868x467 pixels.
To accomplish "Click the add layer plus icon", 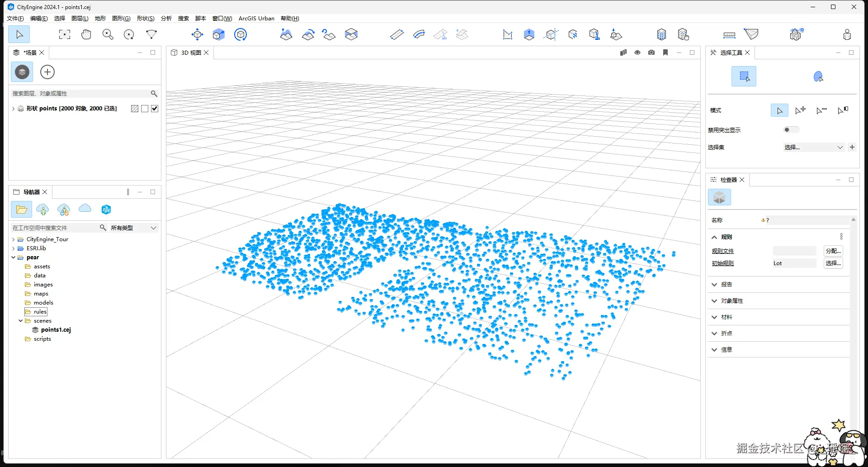I will [x=47, y=72].
